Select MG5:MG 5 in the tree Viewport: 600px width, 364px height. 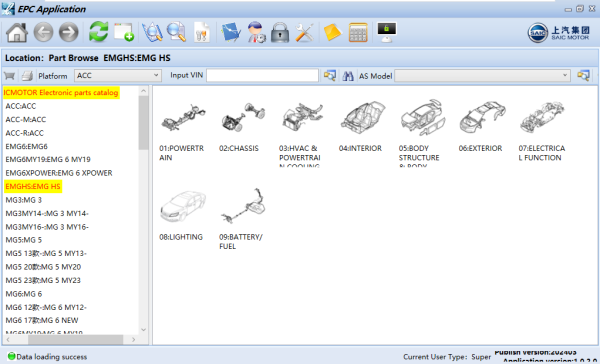pyautogui.click(x=23, y=240)
